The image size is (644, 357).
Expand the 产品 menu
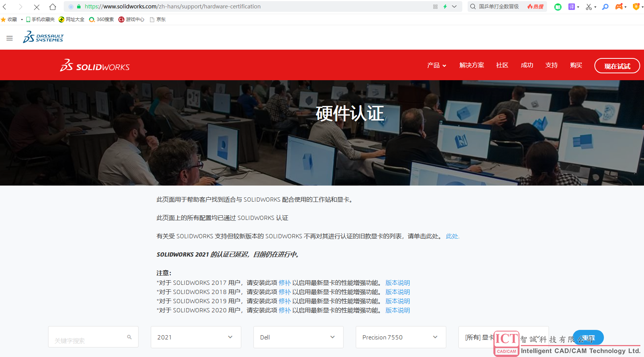tap(437, 65)
